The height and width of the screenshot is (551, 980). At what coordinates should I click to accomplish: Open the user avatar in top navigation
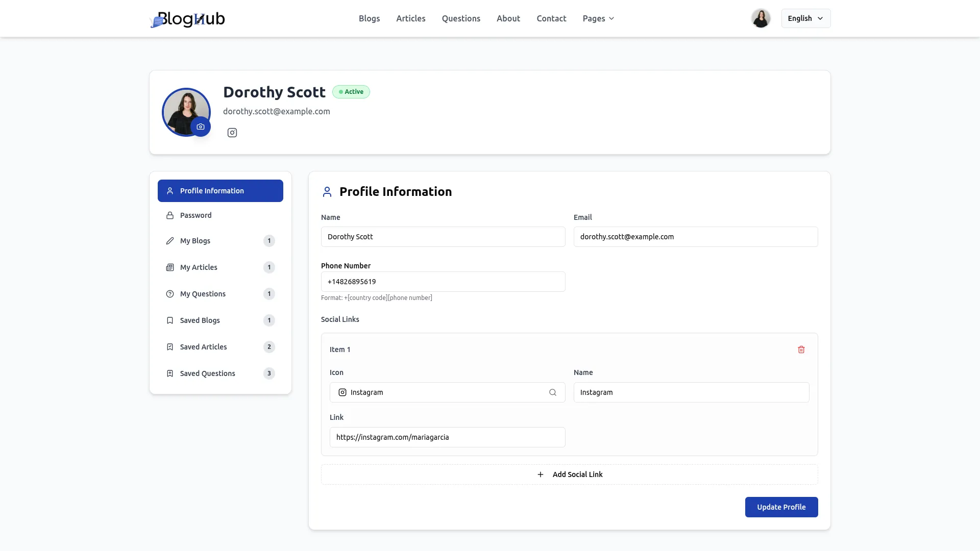click(x=761, y=18)
